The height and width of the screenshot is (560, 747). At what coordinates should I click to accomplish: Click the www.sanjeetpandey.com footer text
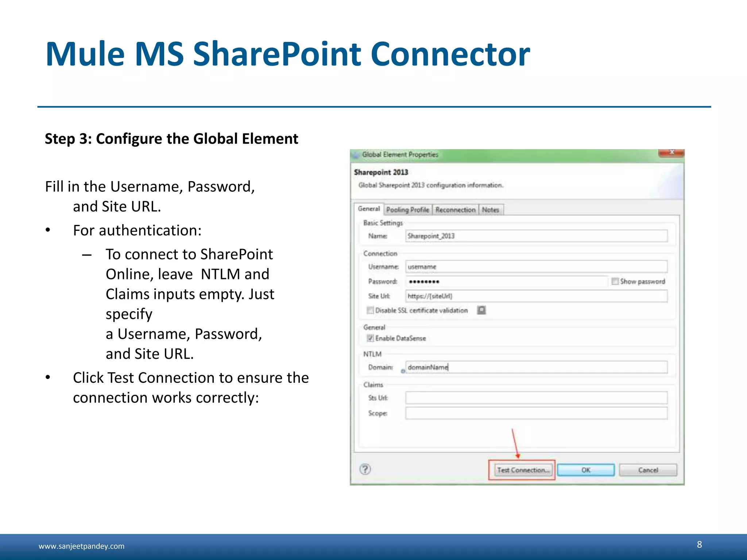coord(81,546)
